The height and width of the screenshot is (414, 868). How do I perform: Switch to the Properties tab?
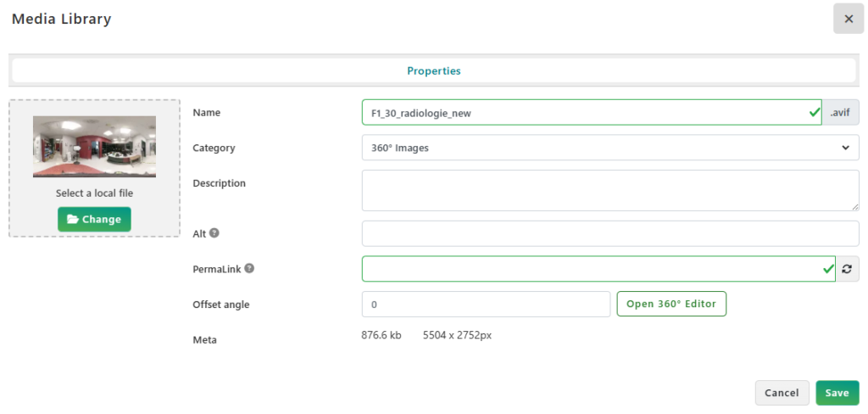[x=434, y=71]
